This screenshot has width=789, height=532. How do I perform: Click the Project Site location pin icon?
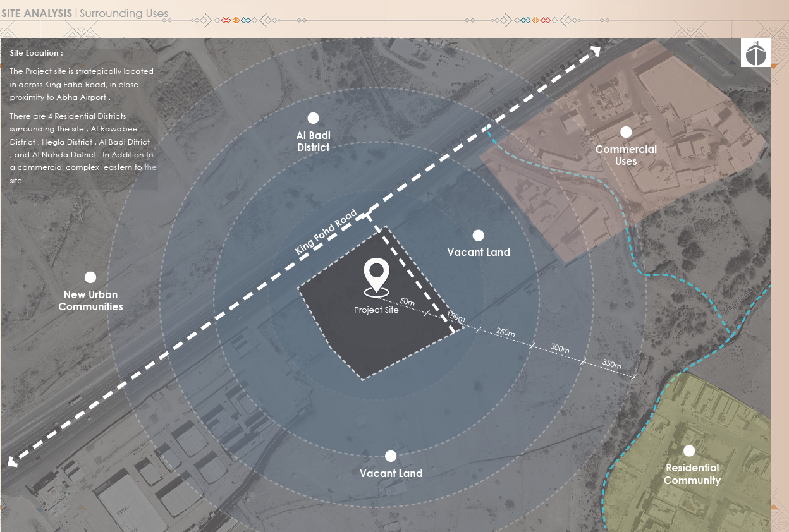(376, 277)
